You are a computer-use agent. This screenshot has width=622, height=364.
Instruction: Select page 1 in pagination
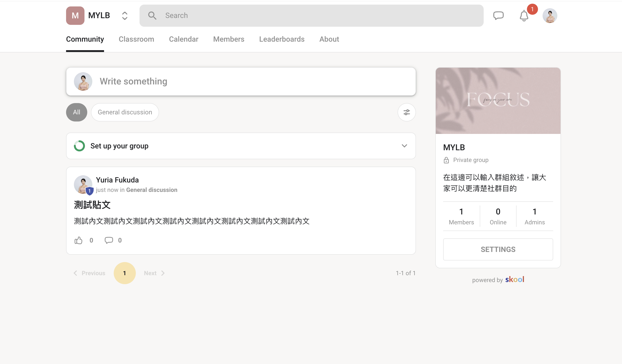point(125,273)
